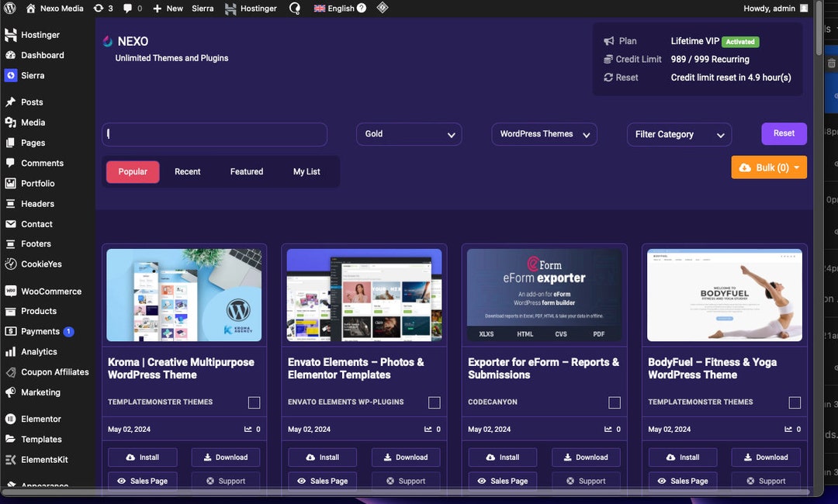This screenshot has width=838, height=504.
Task: Click the theme search input field
Action: (x=214, y=133)
